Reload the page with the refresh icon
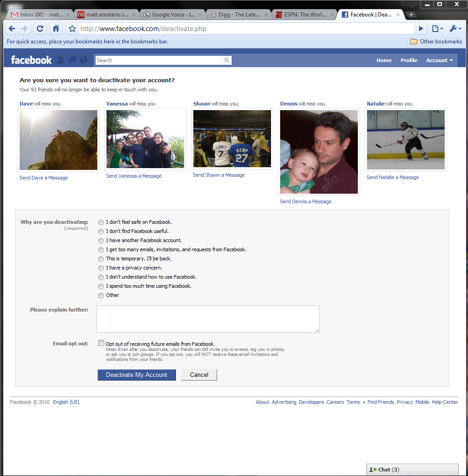Screen dimensions: 468x476 40,28
